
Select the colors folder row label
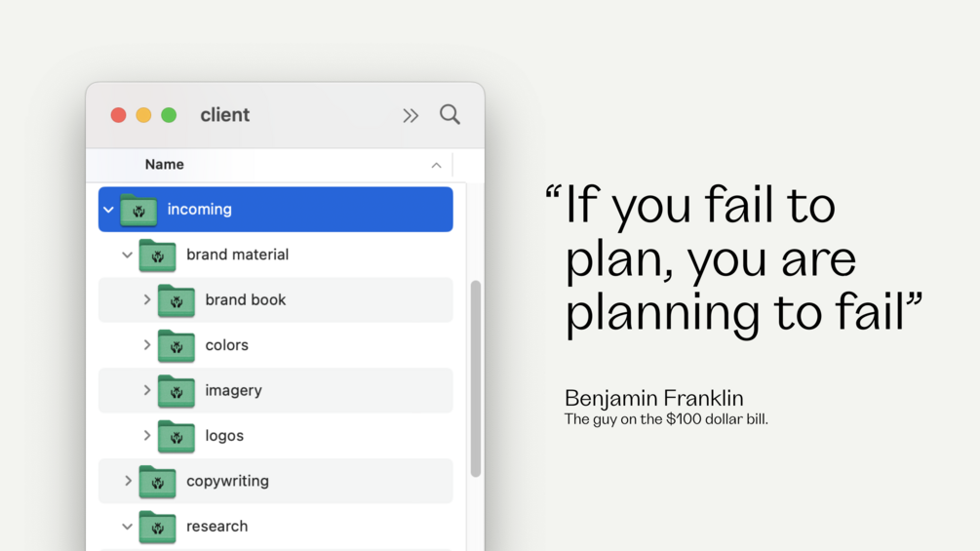pyautogui.click(x=226, y=345)
